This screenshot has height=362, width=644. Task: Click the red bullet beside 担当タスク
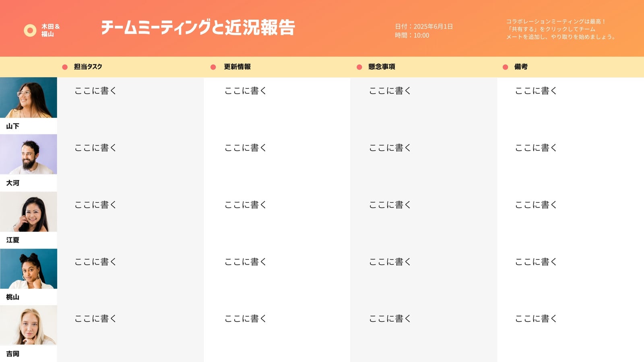[65, 67]
